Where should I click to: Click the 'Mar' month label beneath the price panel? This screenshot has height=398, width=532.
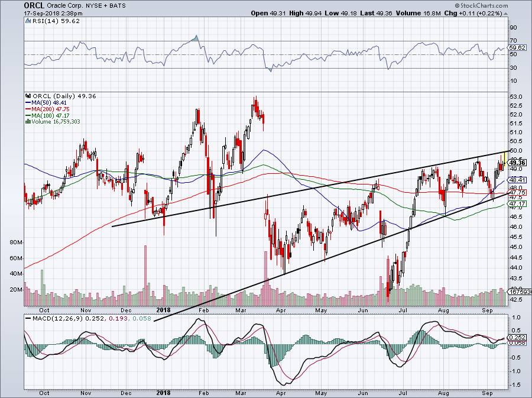point(241,310)
